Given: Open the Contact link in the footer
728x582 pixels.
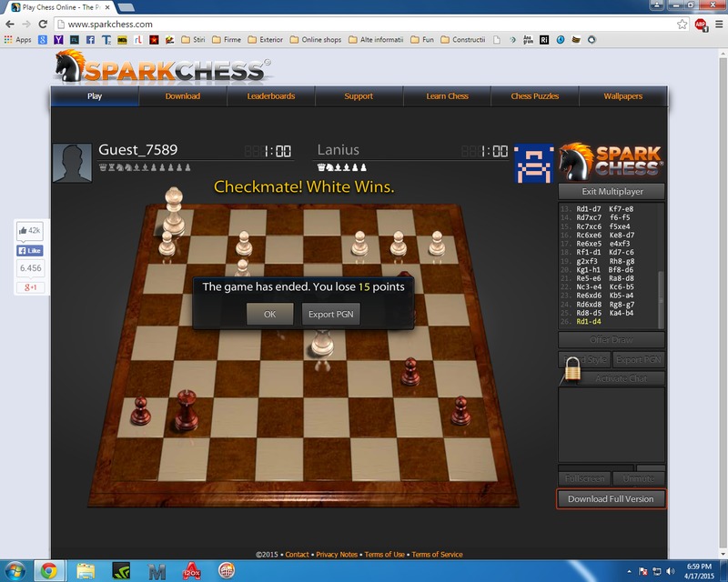Looking at the screenshot, I should (297, 554).
